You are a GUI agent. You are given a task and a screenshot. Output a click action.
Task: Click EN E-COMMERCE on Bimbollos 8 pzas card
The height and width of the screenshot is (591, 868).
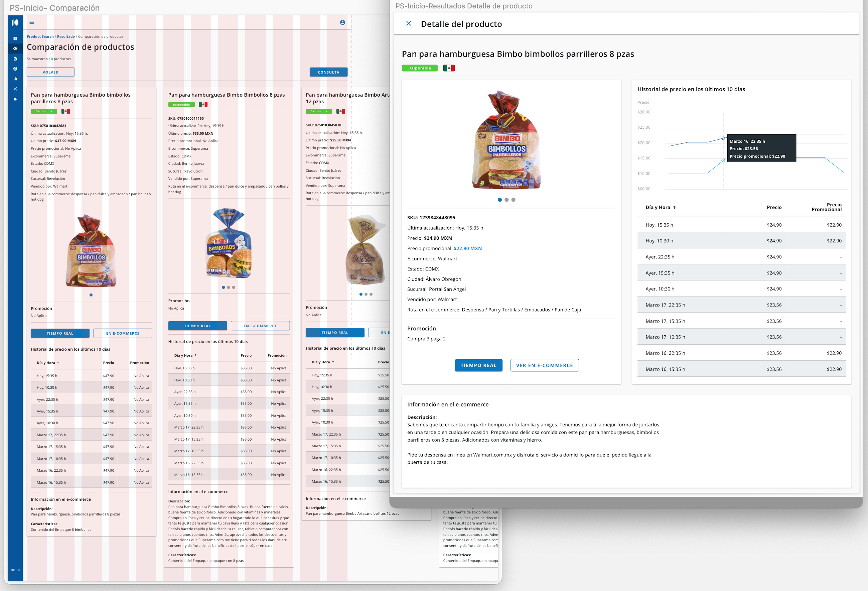[260, 326]
